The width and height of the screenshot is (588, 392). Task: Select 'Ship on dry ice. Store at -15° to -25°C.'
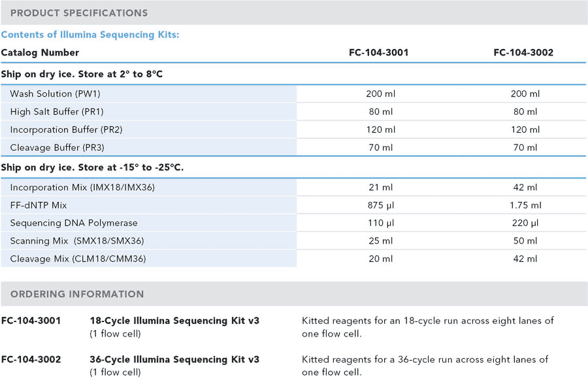pyautogui.click(x=92, y=168)
